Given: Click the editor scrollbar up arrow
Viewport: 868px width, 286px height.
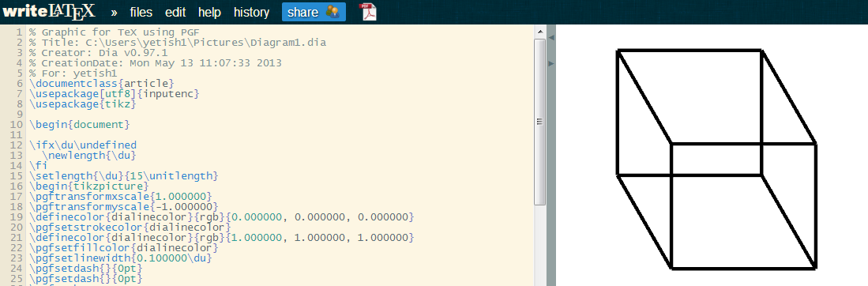Looking at the screenshot, I should pyautogui.click(x=539, y=32).
